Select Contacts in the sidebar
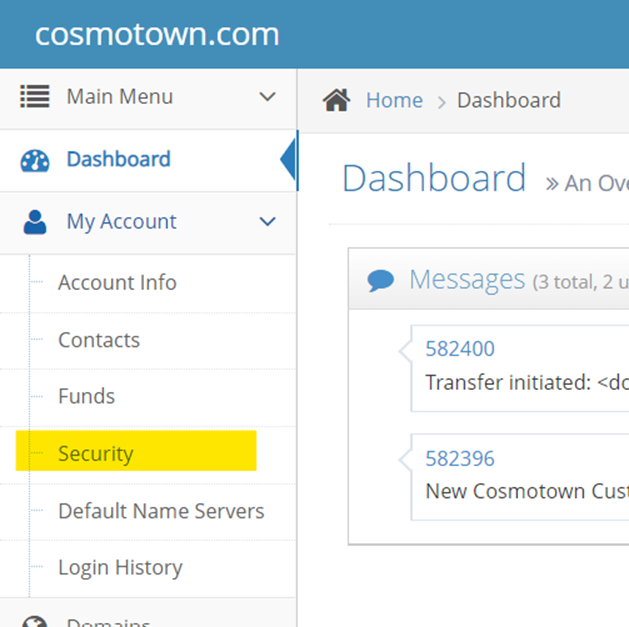This screenshot has height=627, width=629. [99, 340]
